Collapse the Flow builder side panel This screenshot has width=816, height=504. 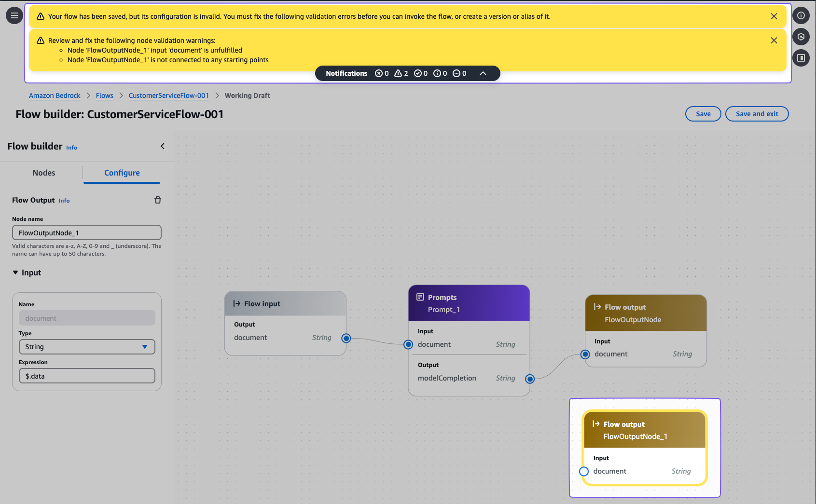point(163,146)
